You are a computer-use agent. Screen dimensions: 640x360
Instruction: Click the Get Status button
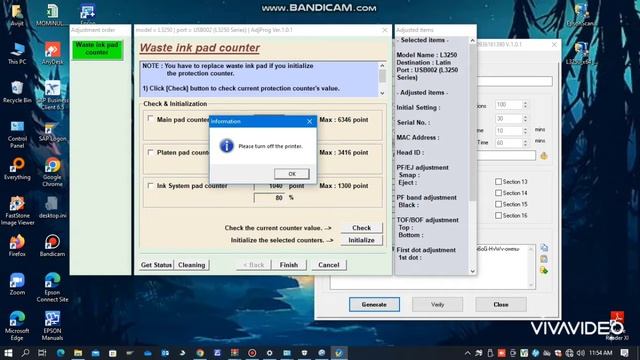pos(156,265)
